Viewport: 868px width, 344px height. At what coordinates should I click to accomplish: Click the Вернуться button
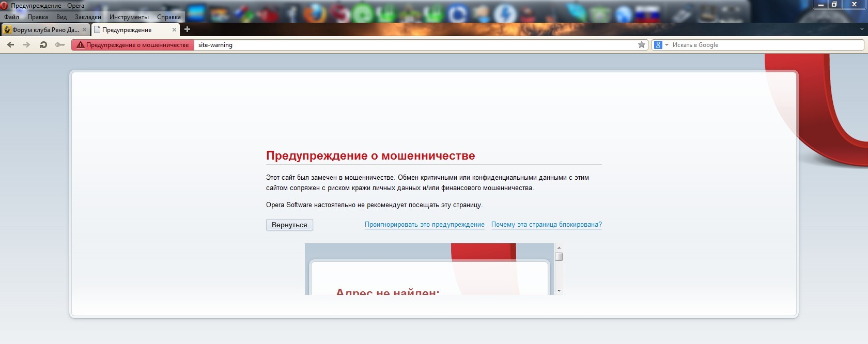289,225
